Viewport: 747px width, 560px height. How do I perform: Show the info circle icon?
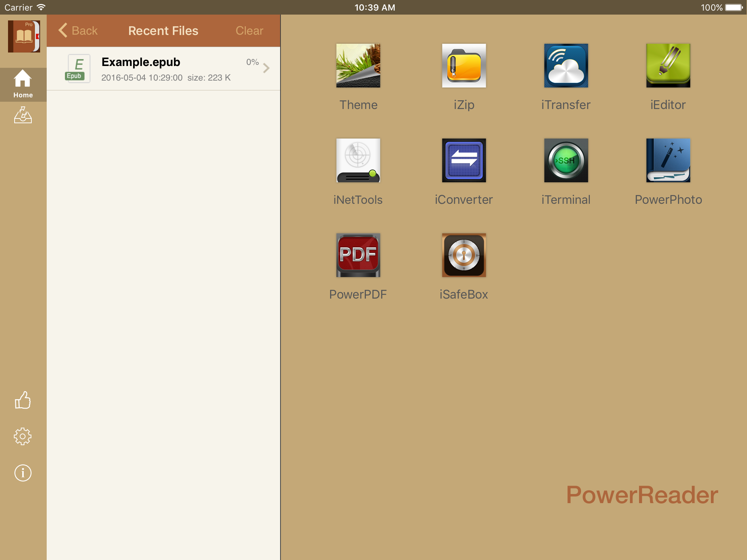23,473
